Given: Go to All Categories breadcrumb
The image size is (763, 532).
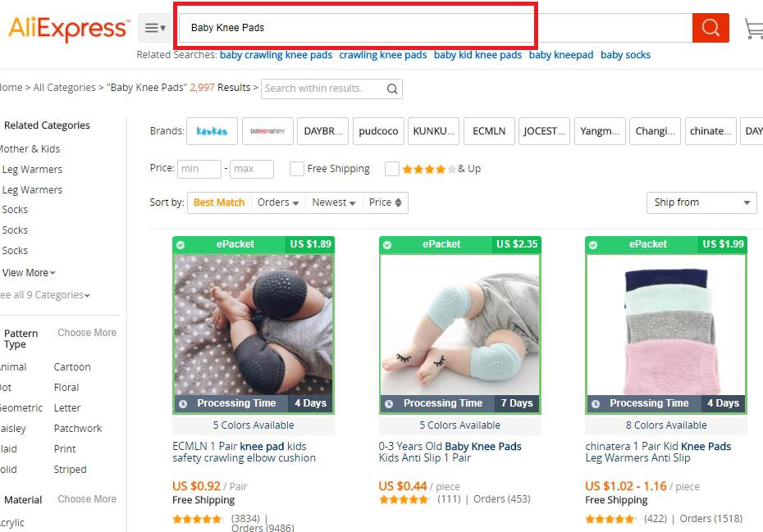Looking at the screenshot, I should [x=64, y=88].
